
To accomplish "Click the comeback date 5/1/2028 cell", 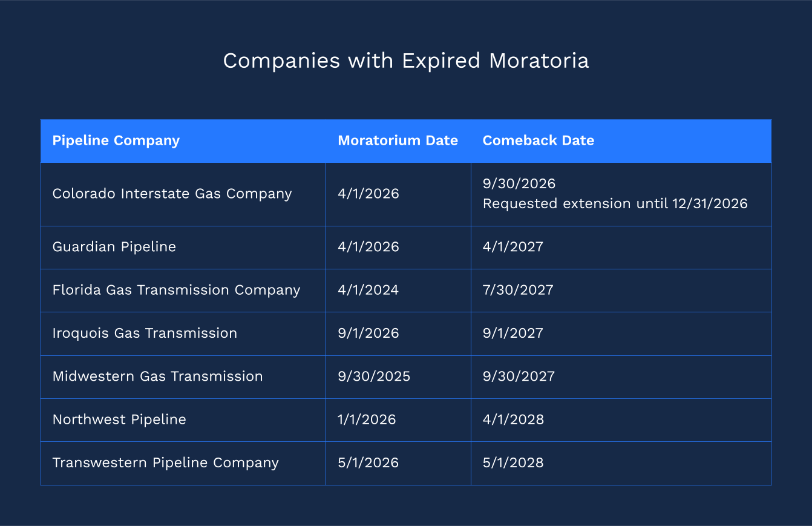I will 513,463.
